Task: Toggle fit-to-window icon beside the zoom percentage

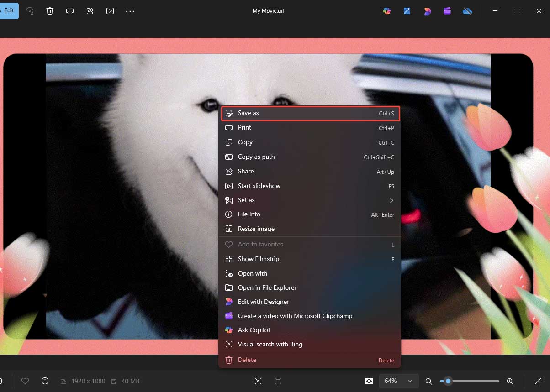Action: coord(369,381)
